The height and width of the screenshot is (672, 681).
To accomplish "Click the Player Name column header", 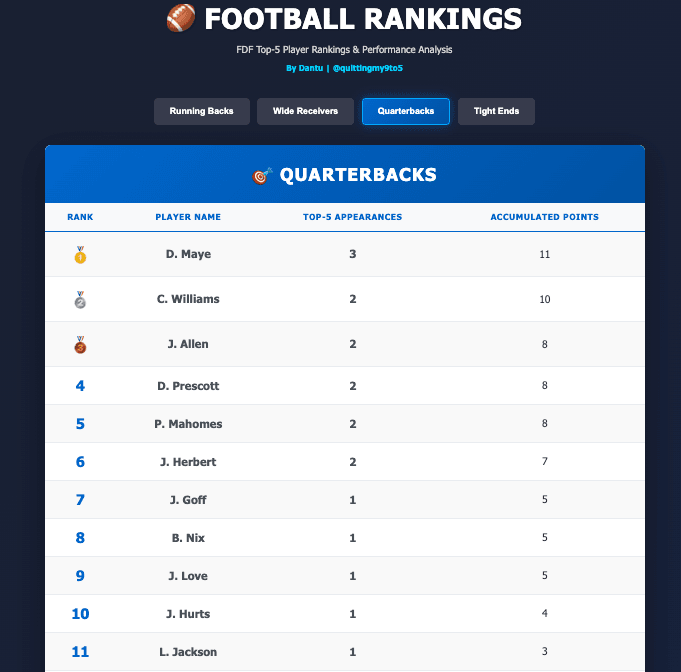I will click(188, 217).
